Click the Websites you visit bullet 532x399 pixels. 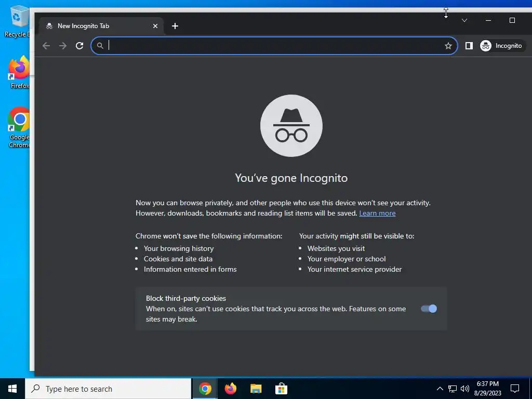click(336, 249)
